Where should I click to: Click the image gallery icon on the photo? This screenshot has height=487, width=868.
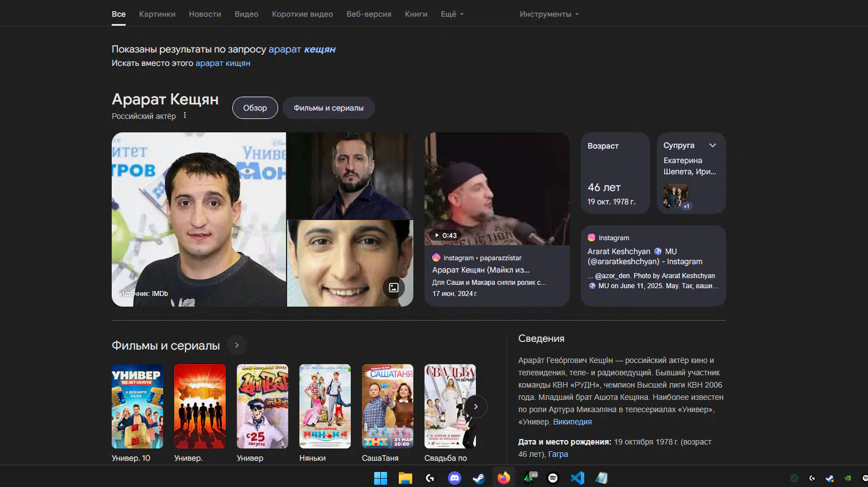[x=394, y=288]
